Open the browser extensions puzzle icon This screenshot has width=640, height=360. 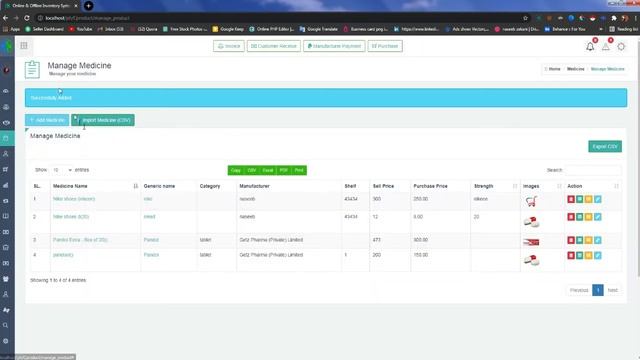click(613, 18)
